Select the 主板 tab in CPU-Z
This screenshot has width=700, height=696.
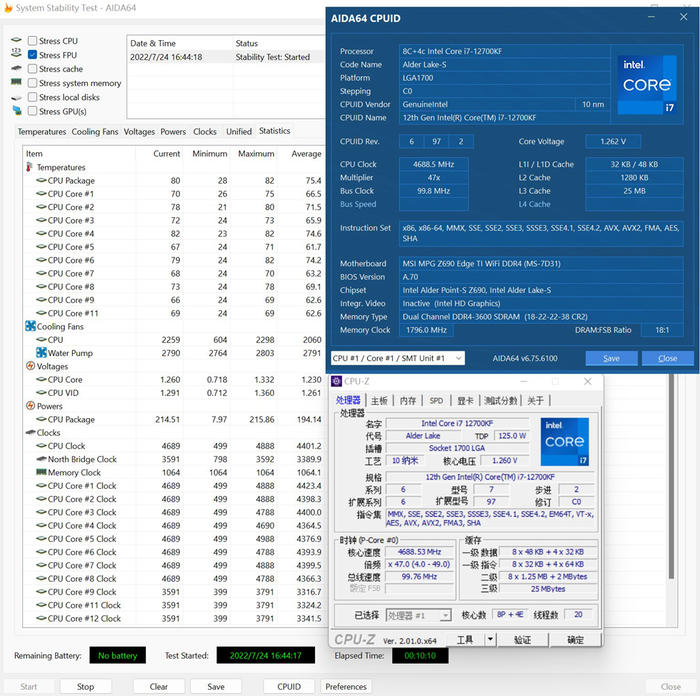[379, 400]
